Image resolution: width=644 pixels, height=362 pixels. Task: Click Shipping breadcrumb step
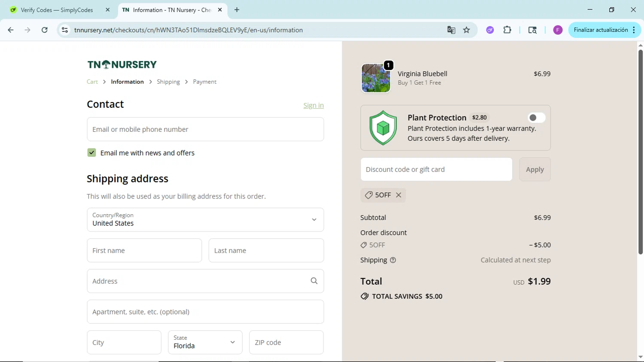168,82
